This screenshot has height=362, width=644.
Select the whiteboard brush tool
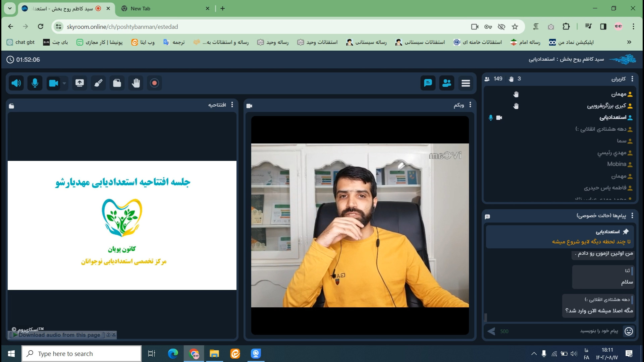tap(98, 83)
